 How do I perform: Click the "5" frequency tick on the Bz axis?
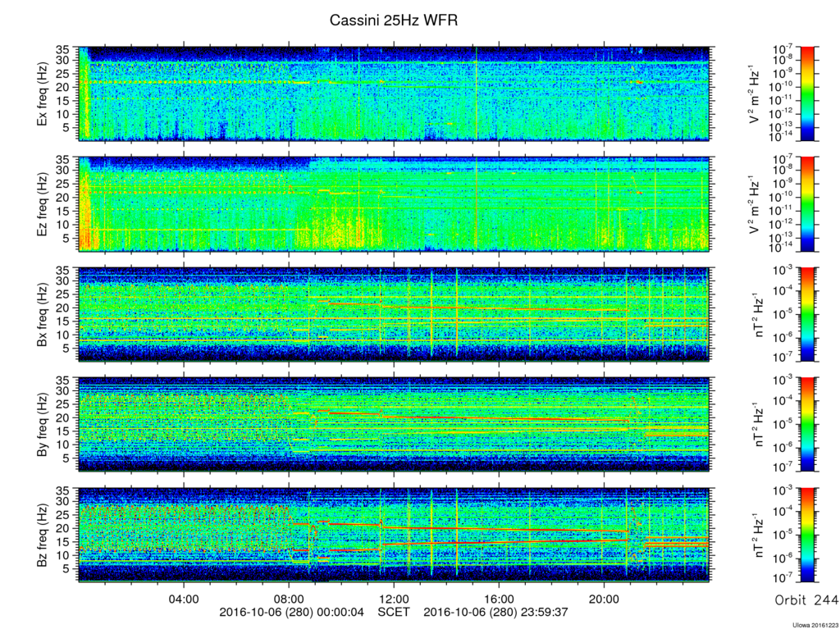tap(66, 569)
